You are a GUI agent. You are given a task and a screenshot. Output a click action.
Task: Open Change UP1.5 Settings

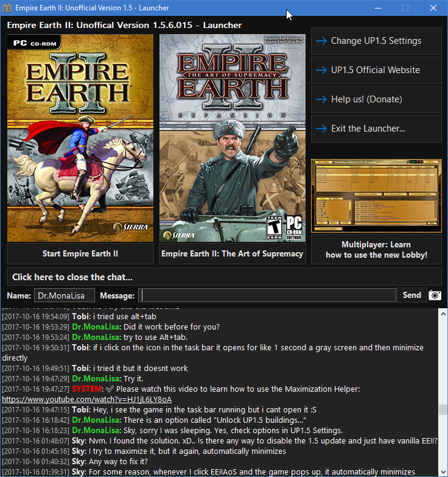point(376,41)
